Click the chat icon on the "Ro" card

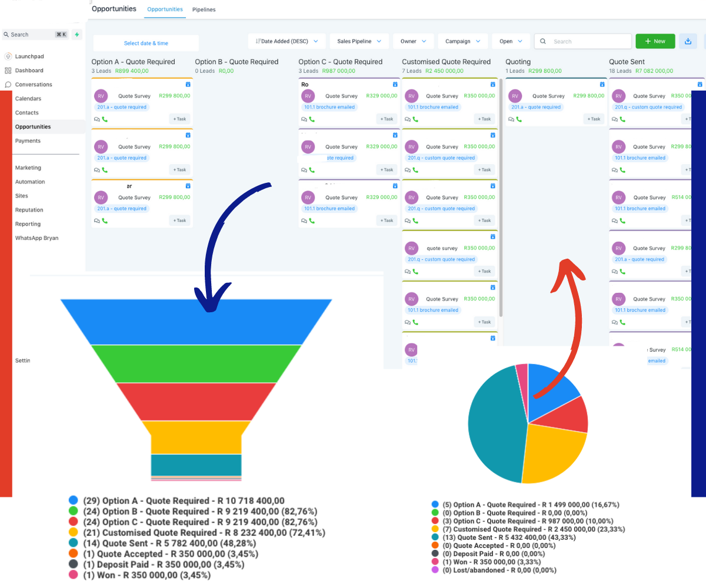point(304,119)
